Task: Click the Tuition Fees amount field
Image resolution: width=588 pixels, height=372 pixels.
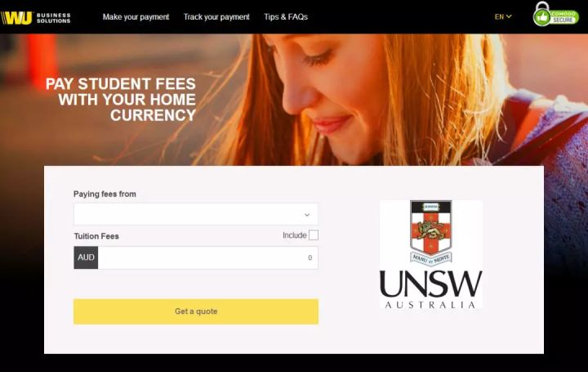Action: (x=208, y=258)
